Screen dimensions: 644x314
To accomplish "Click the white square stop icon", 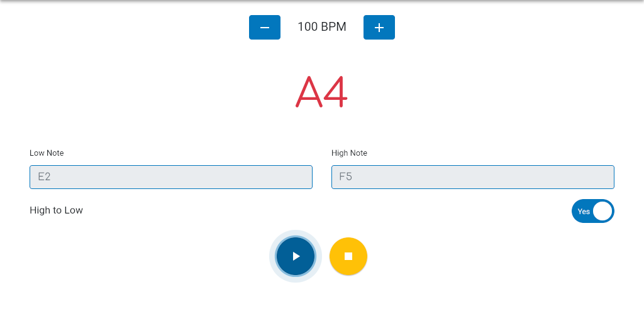I will click(x=348, y=256).
